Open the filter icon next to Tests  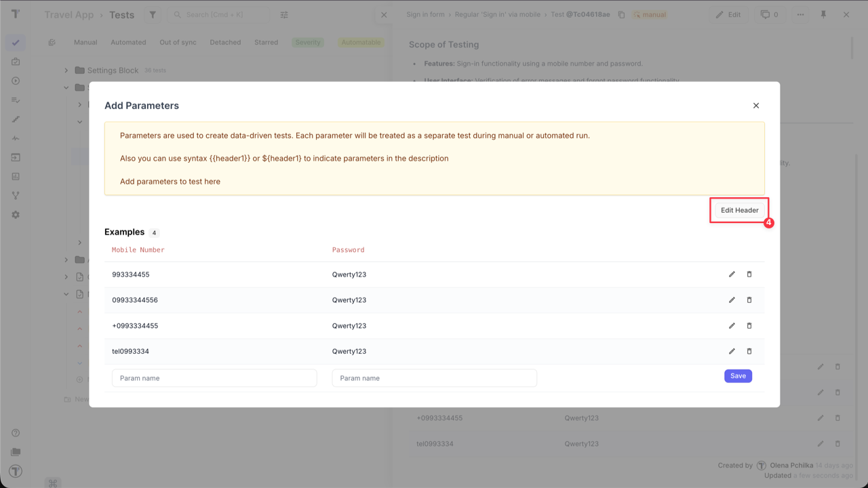153,15
